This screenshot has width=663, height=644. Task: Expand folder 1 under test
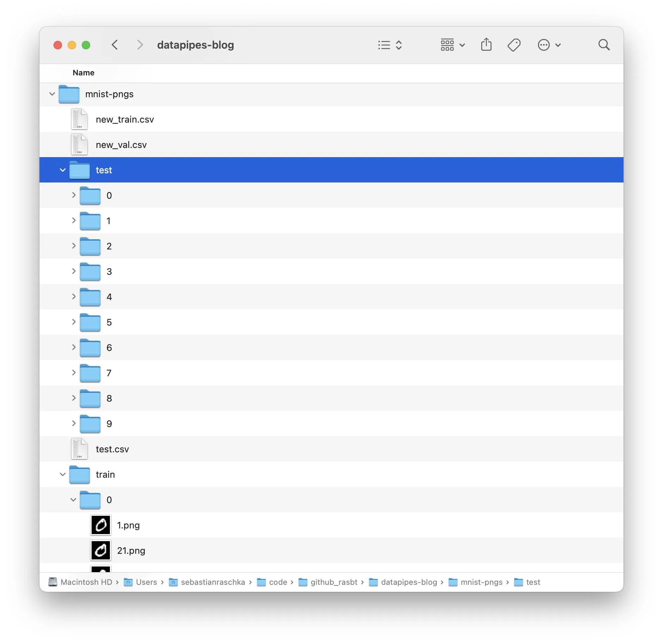[74, 221]
